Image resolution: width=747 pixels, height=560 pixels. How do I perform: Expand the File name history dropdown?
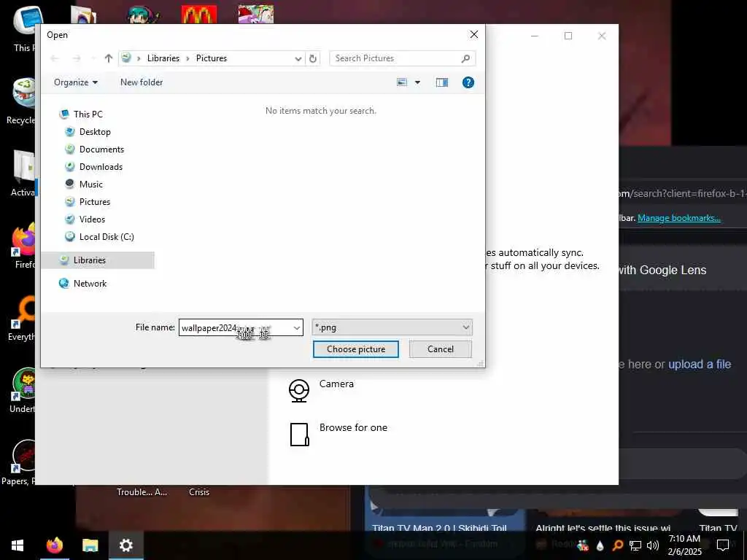tap(296, 327)
